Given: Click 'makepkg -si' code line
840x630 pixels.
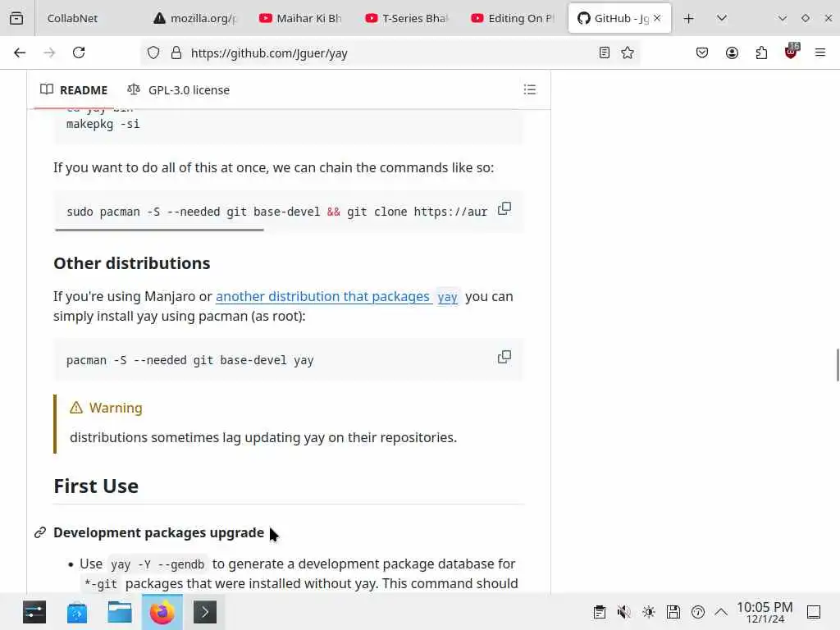Looking at the screenshot, I should click(x=103, y=125).
